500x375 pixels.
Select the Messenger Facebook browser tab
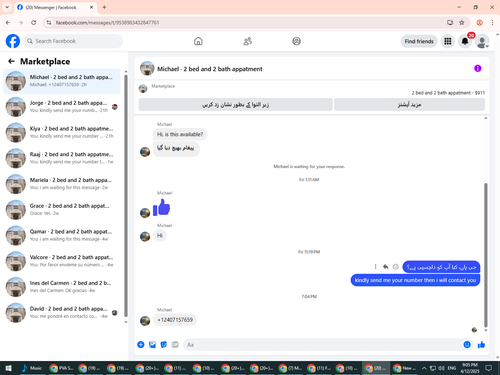(x=55, y=7)
